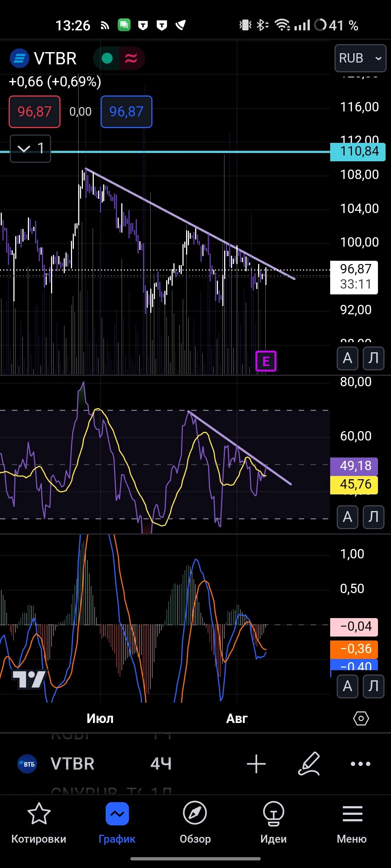Viewport: 391px width, 868px height.
Task: Open the Котировки watchlist tab
Action: (39, 824)
